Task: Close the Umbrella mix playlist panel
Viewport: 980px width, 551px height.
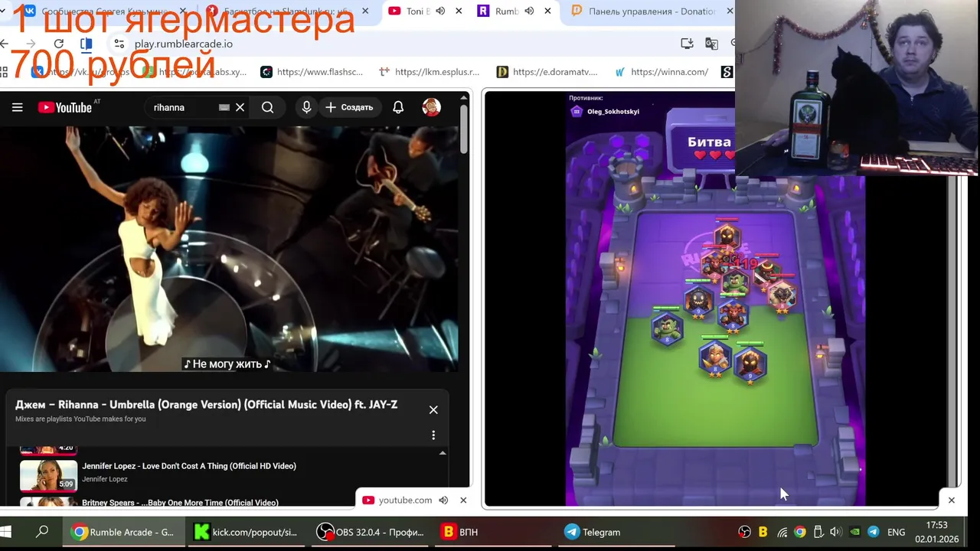Action: click(433, 409)
